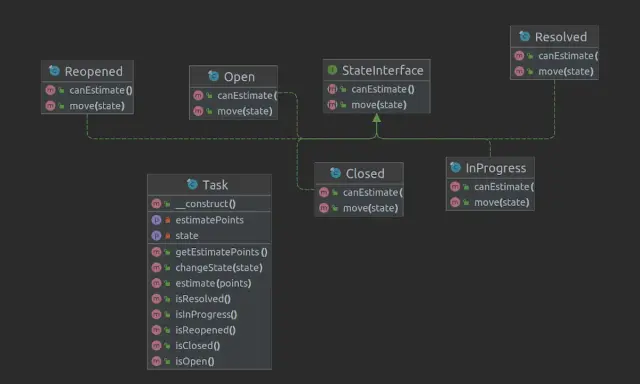Select getEstimatePoints() method in Task
This screenshot has width=640, height=384.
pos(221,252)
